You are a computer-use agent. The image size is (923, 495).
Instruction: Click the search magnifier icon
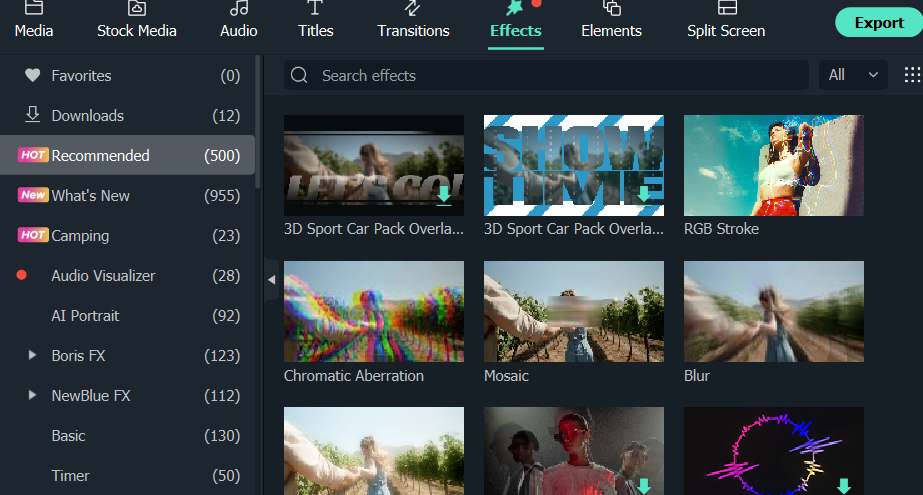299,76
